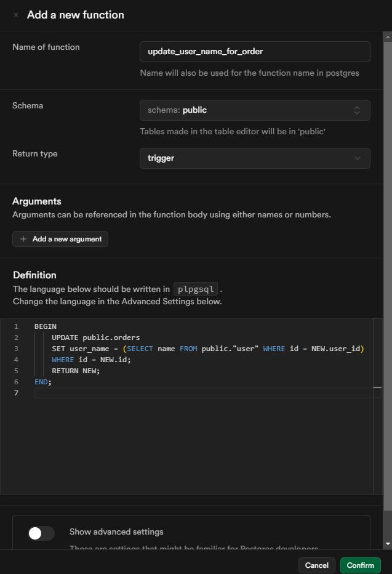This screenshot has width=392, height=574.
Task: Click line number 1 in the editor gutter
Action: pos(15,326)
